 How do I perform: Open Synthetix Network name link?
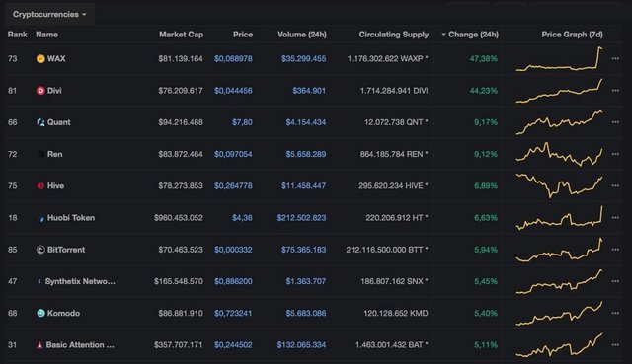(80, 281)
